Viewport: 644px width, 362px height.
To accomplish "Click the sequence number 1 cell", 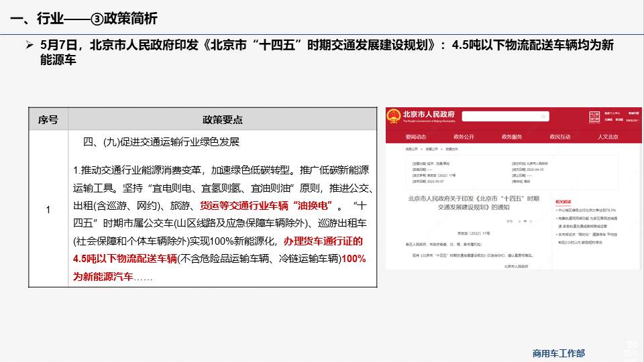I will 48,209.
